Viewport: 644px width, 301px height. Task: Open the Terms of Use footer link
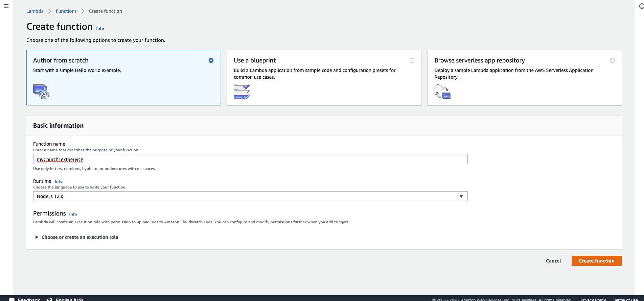(x=626, y=300)
